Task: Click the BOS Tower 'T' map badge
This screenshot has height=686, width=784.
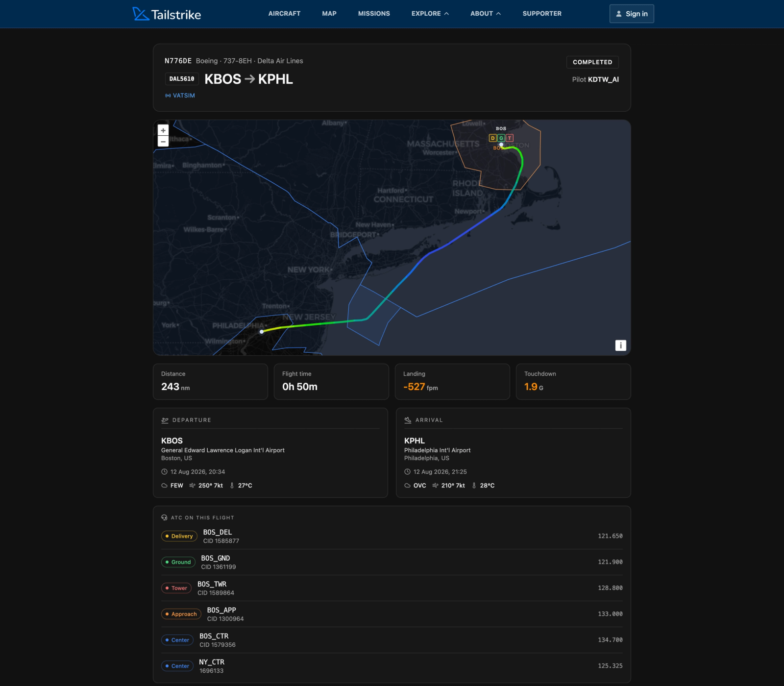Action: coord(510,138)
